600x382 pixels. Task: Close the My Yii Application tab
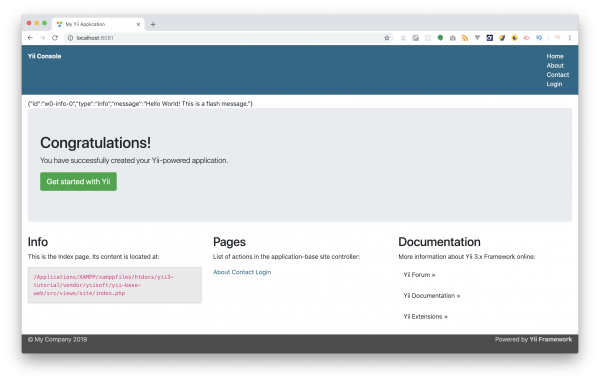pos(138,24)
